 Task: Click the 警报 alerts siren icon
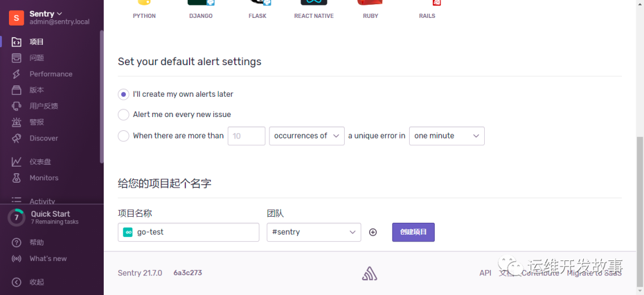click(x=17, y=122)
